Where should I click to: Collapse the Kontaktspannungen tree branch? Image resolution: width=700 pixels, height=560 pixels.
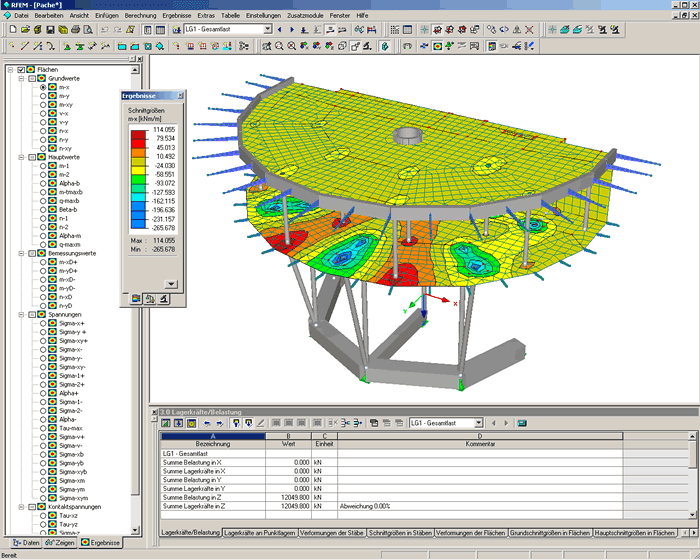coord(21,507)
